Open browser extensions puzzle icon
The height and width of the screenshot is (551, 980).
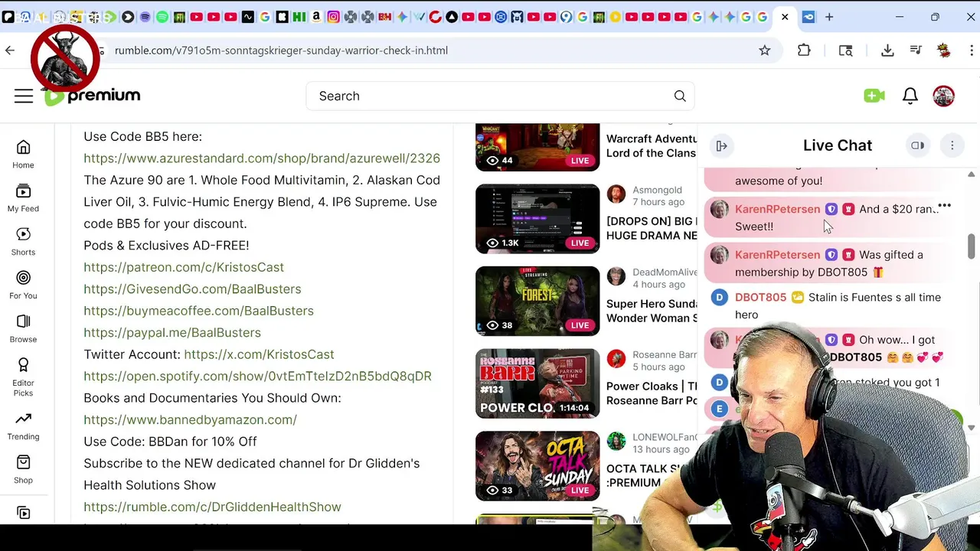[804, 51]
